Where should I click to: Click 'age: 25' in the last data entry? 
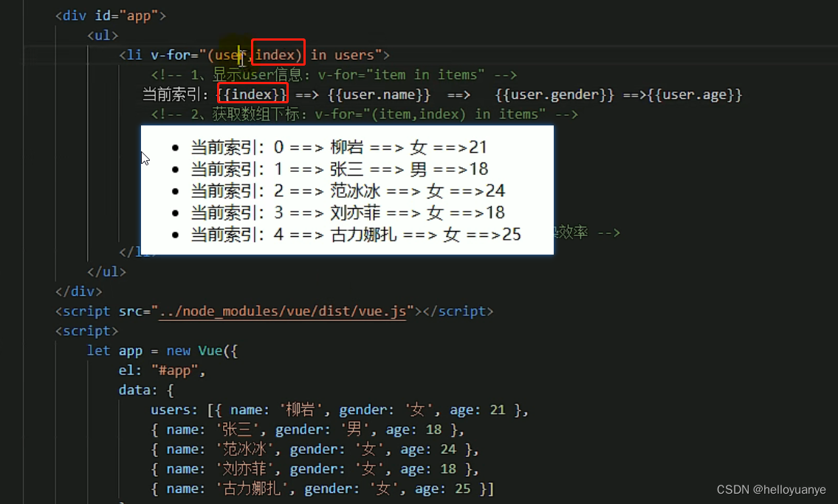pos(442,489)
